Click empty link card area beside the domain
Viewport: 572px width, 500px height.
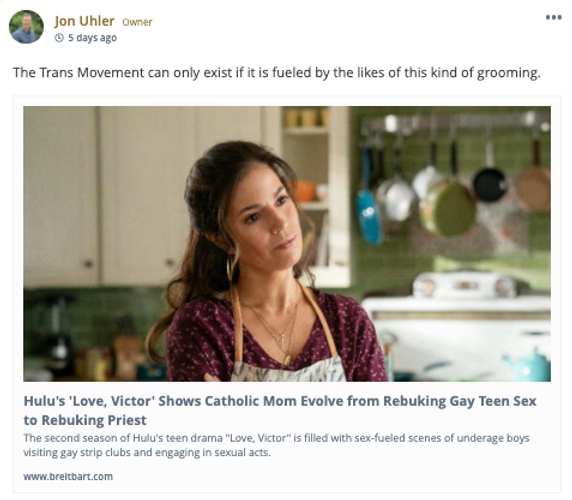[x=328, y=476]
